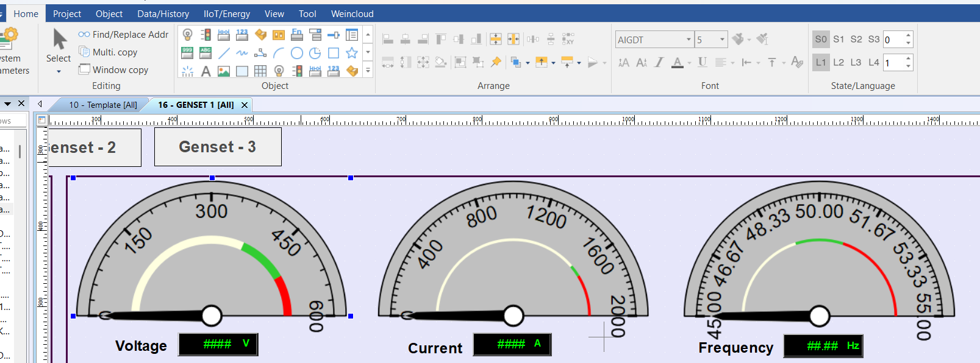Switch to 10 - Template window tab

pyautogui.click(x=102, y=105)
